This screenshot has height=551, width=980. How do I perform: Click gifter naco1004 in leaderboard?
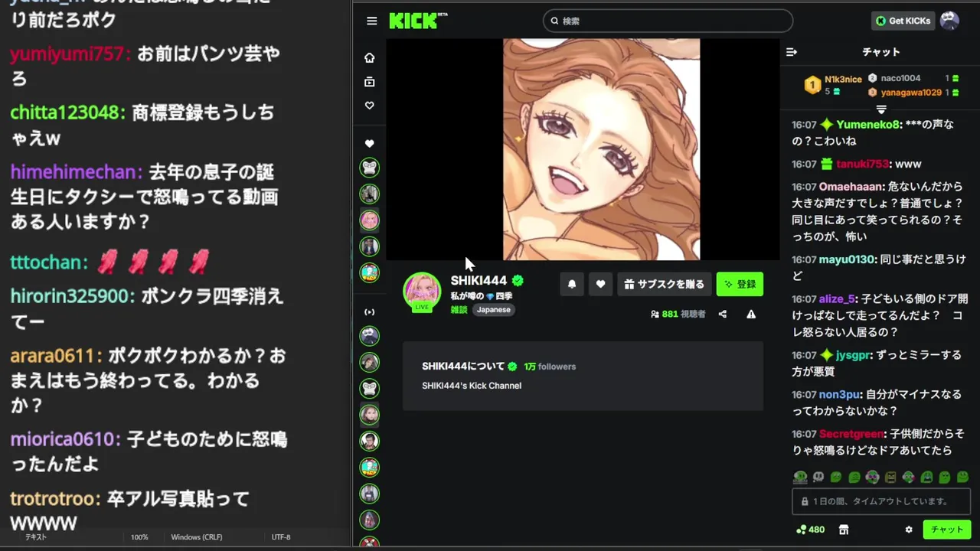[x=895, y=78]
